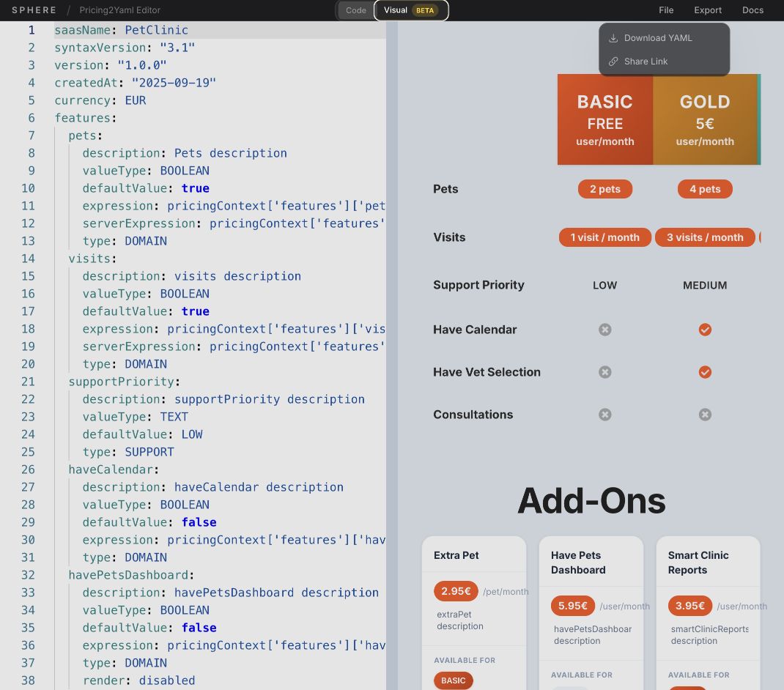Viewport: 784px width, 690px height.
Task: Click the 2.95€ price badge
Action: 456,591
